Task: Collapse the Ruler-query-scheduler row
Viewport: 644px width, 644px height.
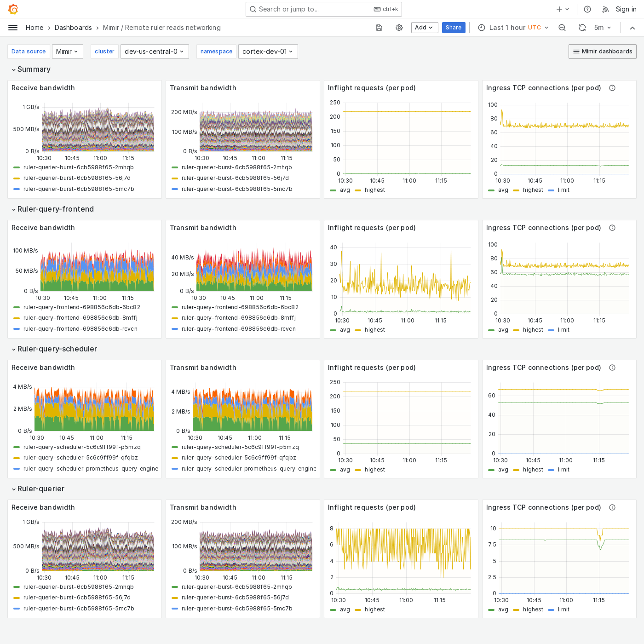Action: (x=14, y=349)
